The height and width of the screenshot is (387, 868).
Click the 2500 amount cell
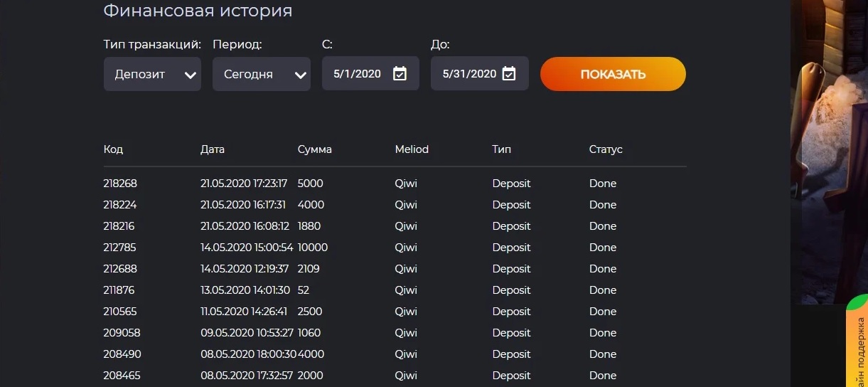[x=311, y=312]
